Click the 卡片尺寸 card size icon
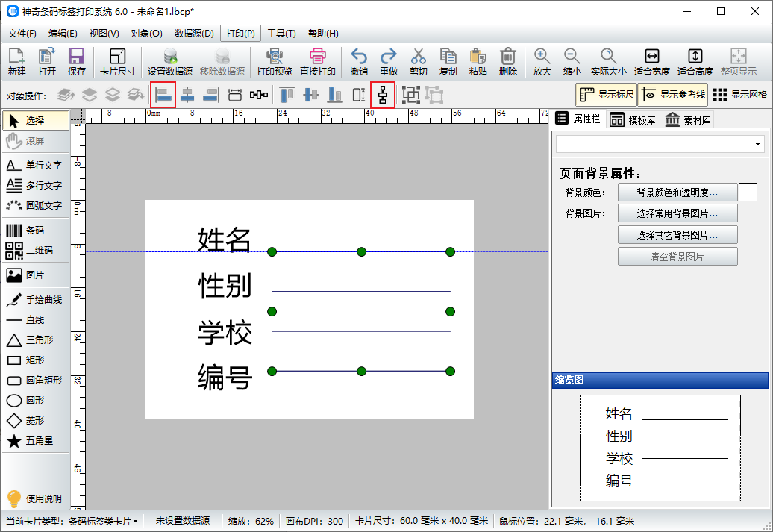Image resolution: width=773 pixels, height=532 pixels. (117, 62)
